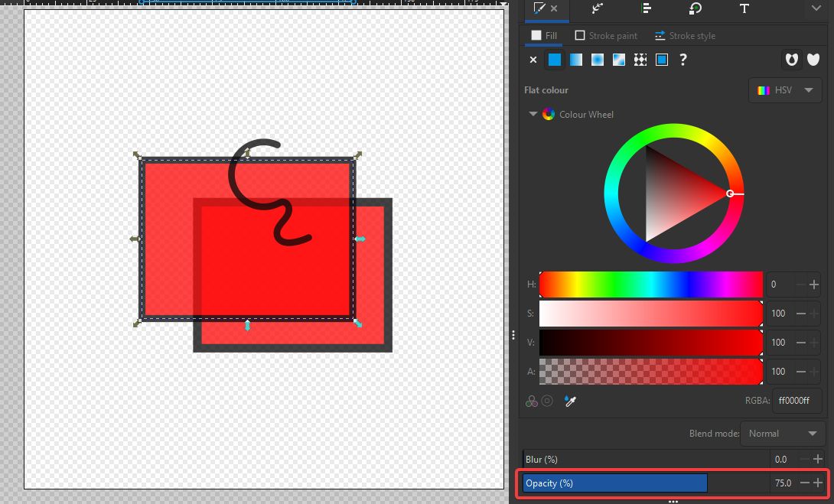The height and width of the screenshot is (504, 834).
Task: Collapse the Colour Wheel section
Action: click(533, 114)
